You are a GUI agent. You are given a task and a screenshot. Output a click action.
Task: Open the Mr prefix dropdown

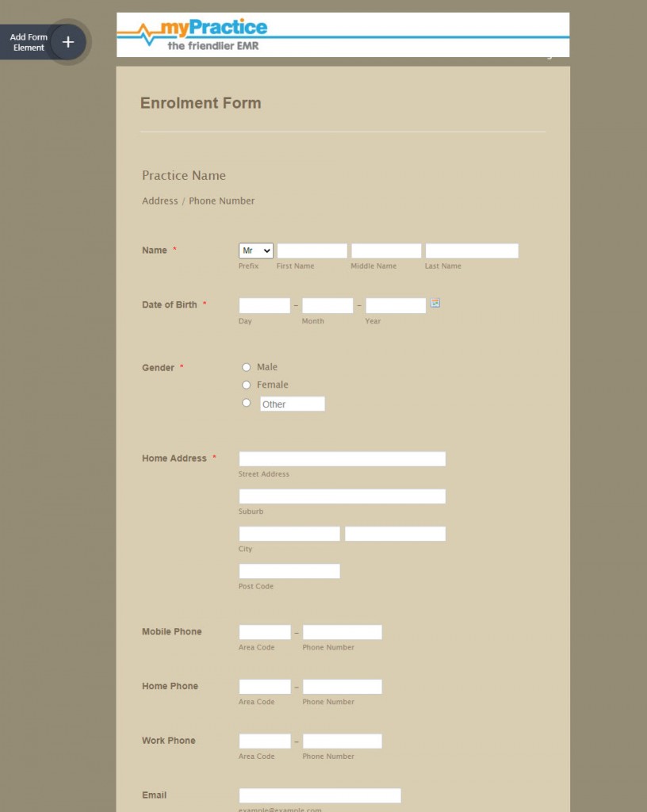(255, 251)
